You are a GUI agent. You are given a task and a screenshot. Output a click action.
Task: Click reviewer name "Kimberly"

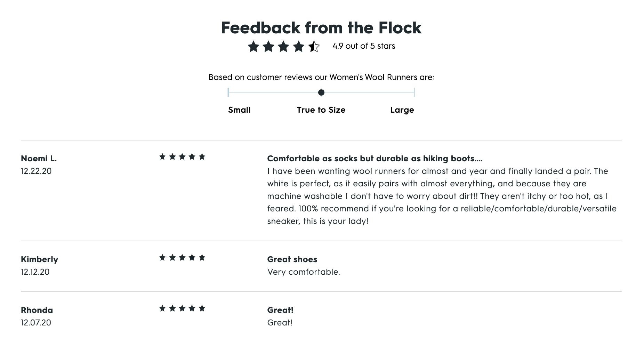pyautogui.click(x=39, y=259)
